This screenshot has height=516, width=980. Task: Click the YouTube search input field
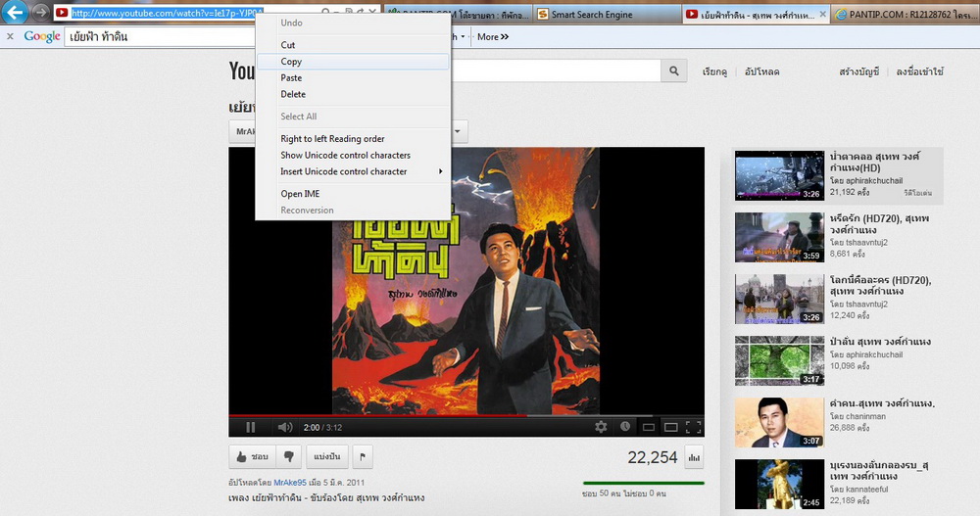[x=555, y=71]
